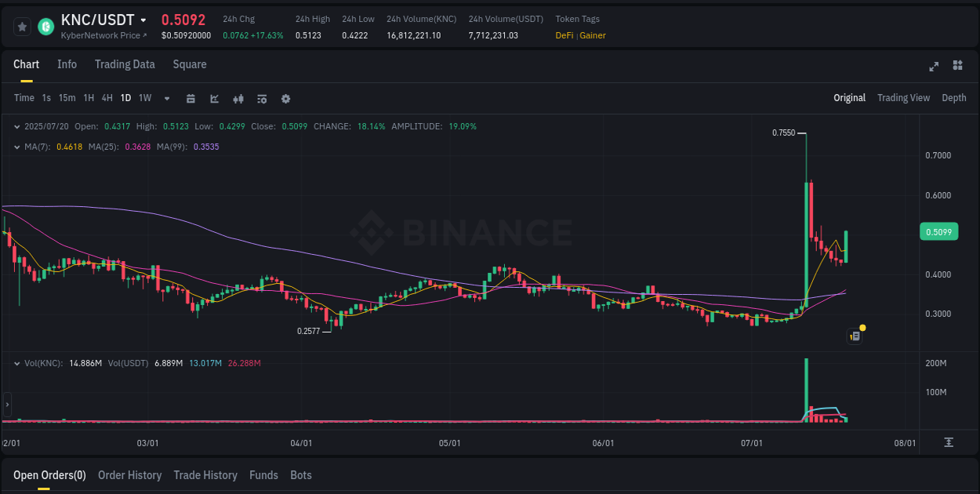Toggle favorite star for KNC/USDT
The height and width of the screenshot is (494, 980).
(22, 26)
